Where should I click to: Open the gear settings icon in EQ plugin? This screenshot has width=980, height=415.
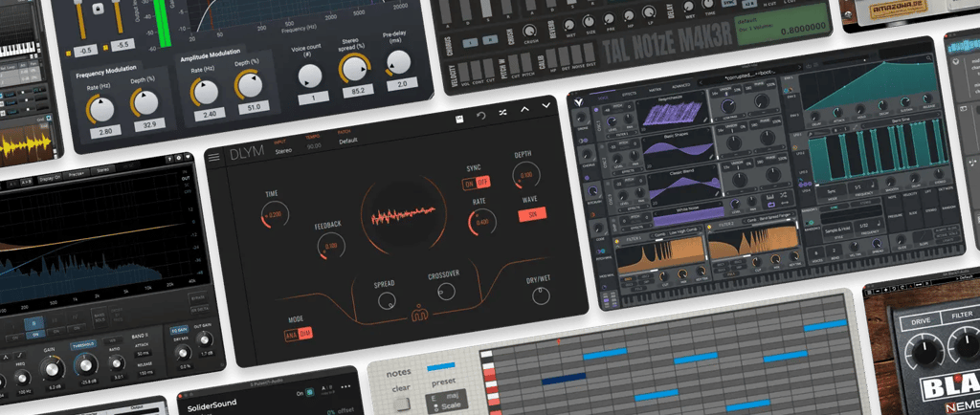point(179,159)
